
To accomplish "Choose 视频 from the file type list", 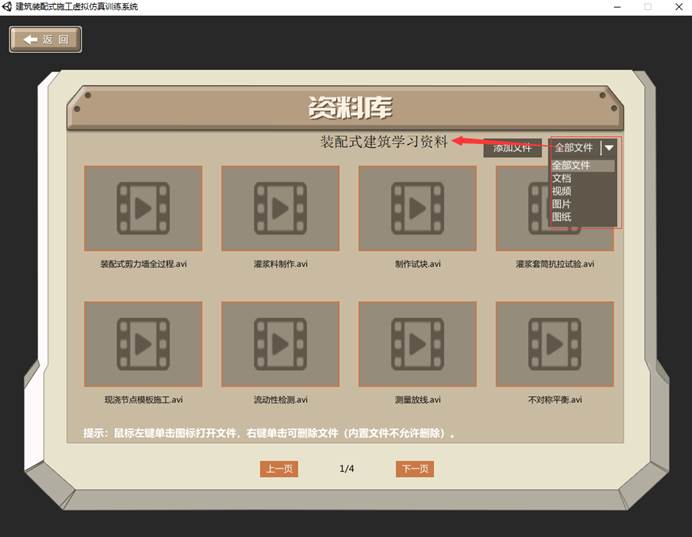I will 562,191.
